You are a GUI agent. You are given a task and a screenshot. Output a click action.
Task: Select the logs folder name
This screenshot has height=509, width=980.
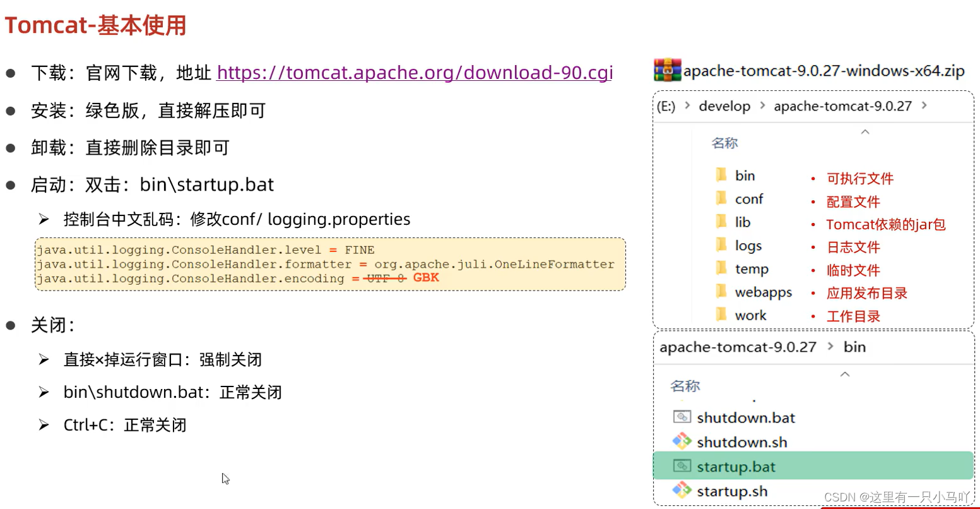[x=748, y=246]
